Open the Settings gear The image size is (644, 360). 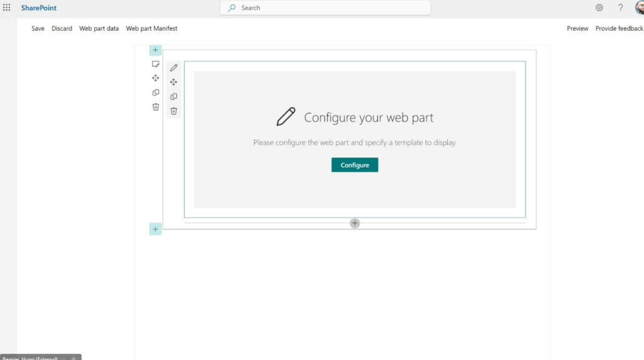599,8
